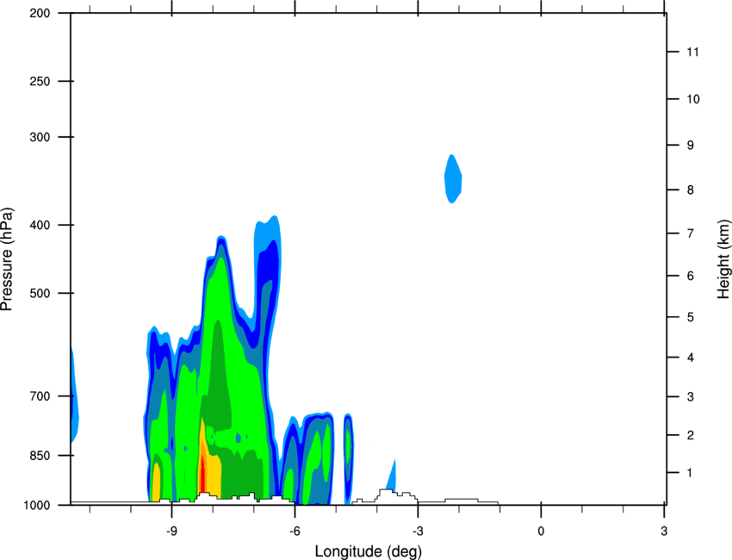732x560 pixels.
Task: Select the 200 pressure tick label
Action: (40, 14)
